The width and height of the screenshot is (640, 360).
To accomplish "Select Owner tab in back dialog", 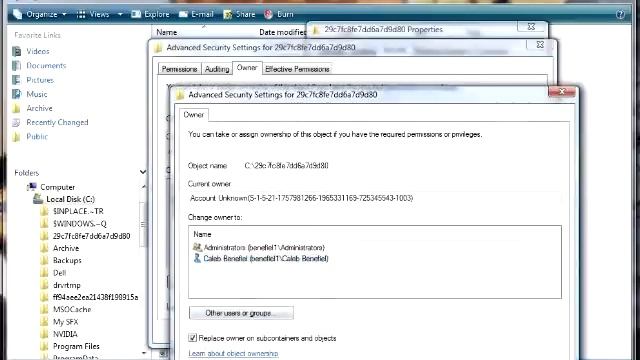I will point(247,68).
